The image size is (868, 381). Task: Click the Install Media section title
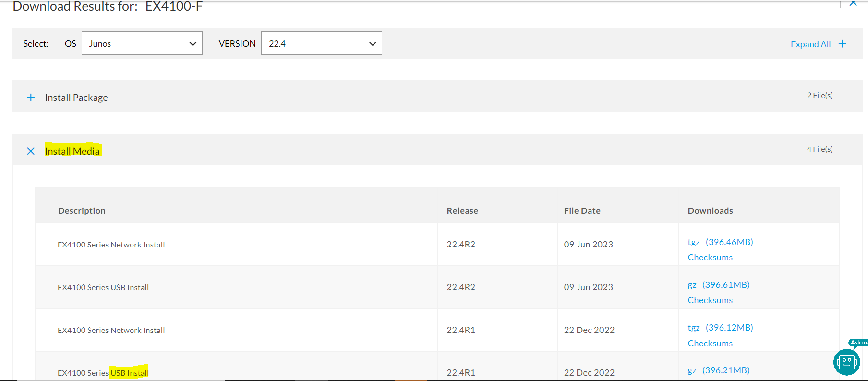[x=72, y=151]
